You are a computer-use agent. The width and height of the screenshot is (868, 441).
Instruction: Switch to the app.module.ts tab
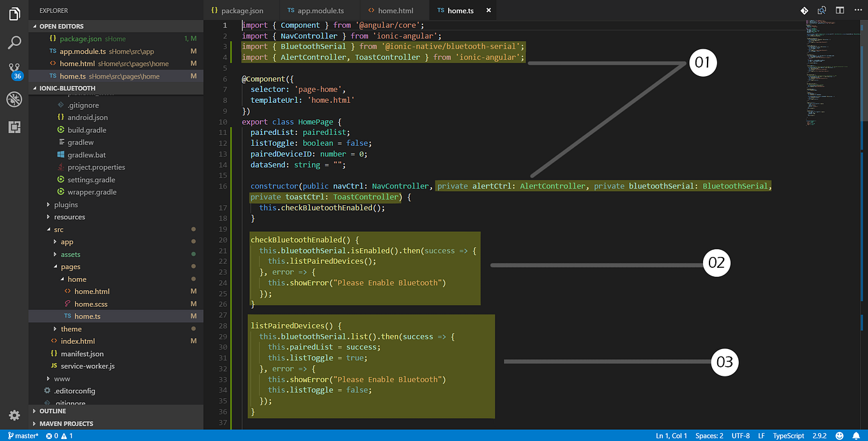pyautogui.click(x=316, y=11)
